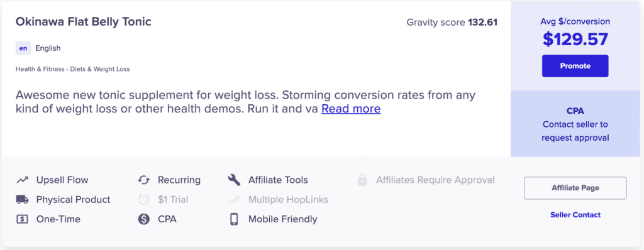
Task: Click the Okinawa Flat Belly Tonic title
Action: [x=84, y=22]
